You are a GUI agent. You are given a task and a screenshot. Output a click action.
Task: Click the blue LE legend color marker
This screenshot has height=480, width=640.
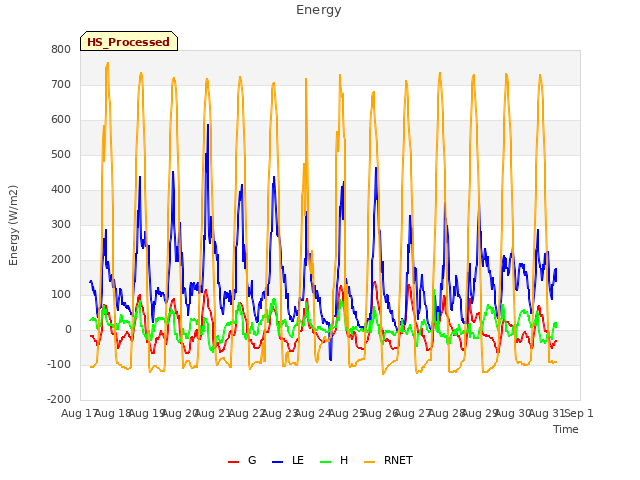point(278,462)
